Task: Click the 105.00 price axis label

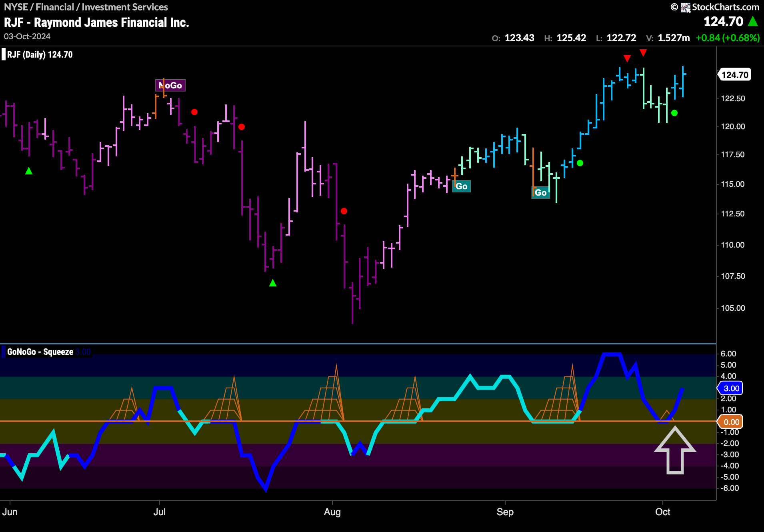Action: (x=733, y=308)
